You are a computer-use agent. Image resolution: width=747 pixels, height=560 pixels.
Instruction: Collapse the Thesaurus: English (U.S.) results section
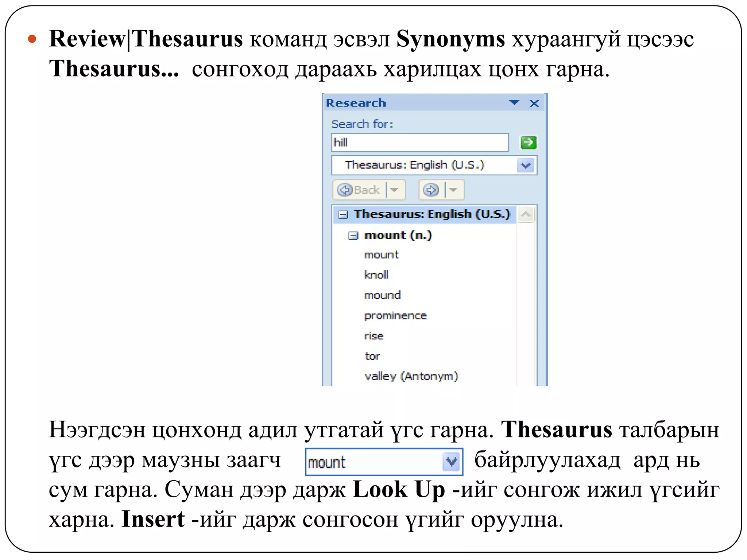click(x=343, y=214)
